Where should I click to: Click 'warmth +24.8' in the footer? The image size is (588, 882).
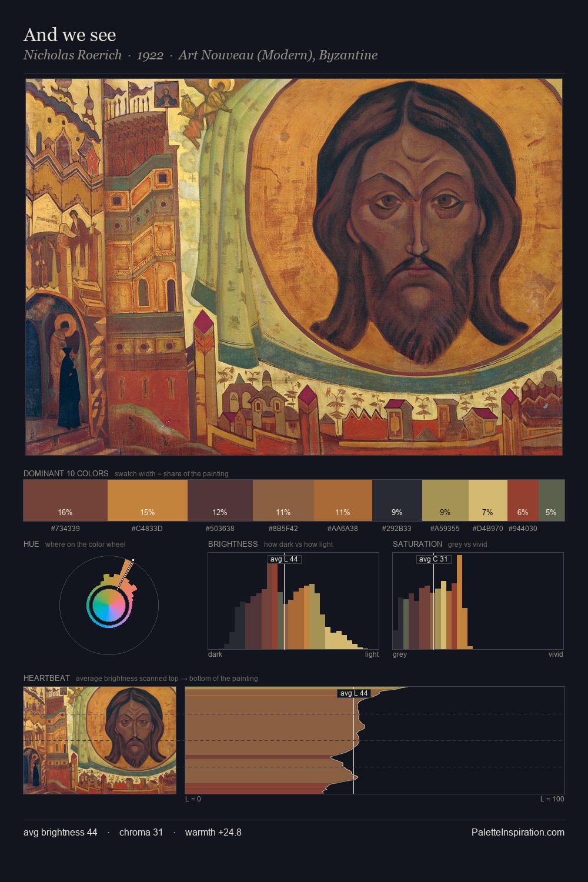click(x=213, y=832)
